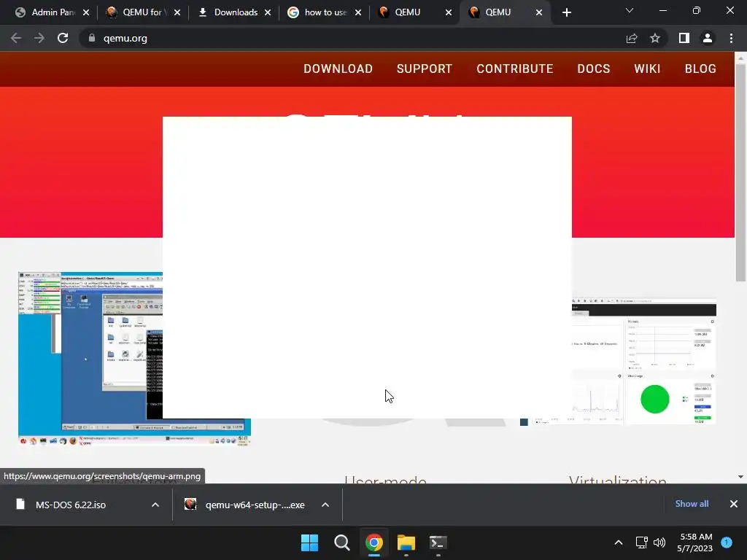The height and width of the screenshot is (560, 747).
Task: Reload the qemu.org page
Action: 63,38
